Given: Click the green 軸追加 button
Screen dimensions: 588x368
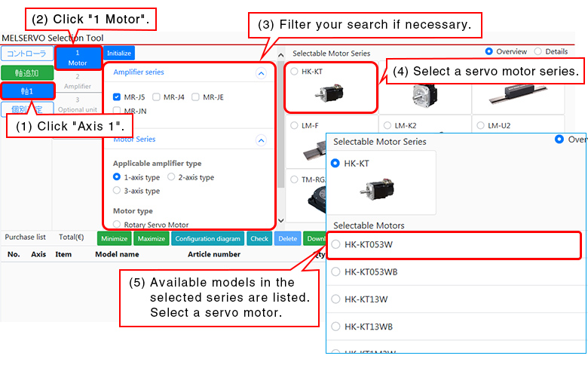Looking at the screenshot, I should click(27, 73).
